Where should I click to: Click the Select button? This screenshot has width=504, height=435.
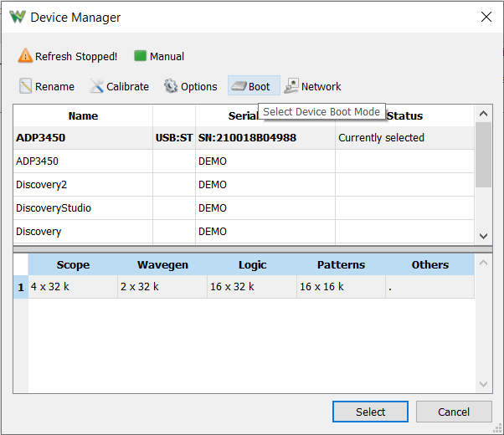370,412
